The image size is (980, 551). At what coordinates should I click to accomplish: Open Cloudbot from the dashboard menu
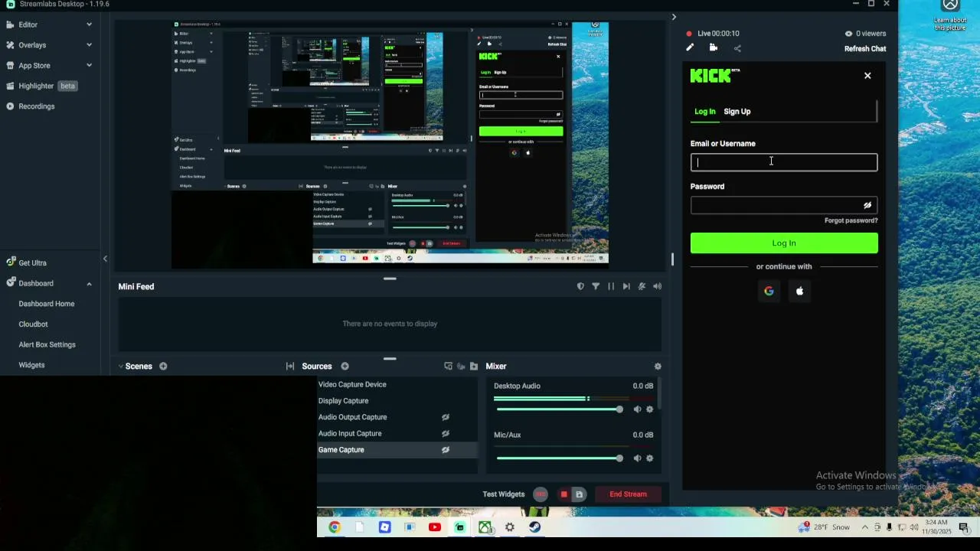33,324
